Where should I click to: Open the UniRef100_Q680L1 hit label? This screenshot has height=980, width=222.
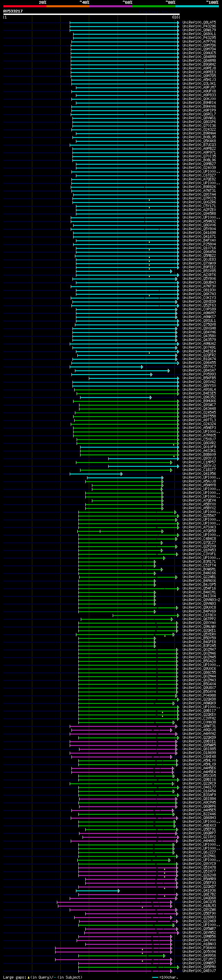pos(199,34)
